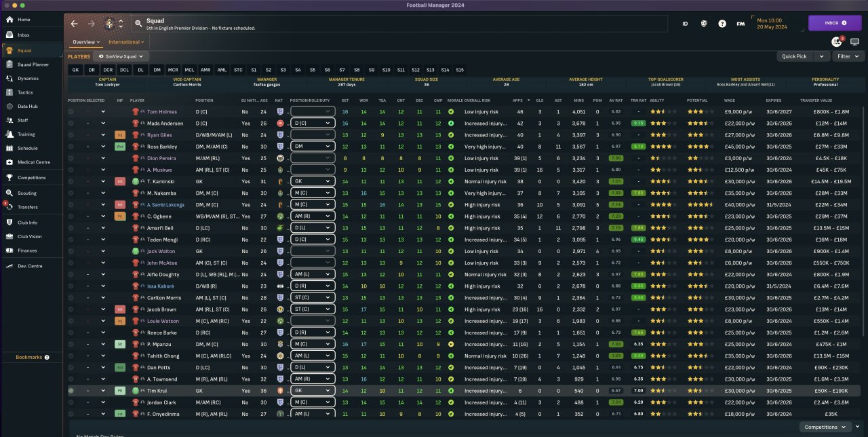
Task: Open the Filter dropdown
Action: tap(847, 56)
